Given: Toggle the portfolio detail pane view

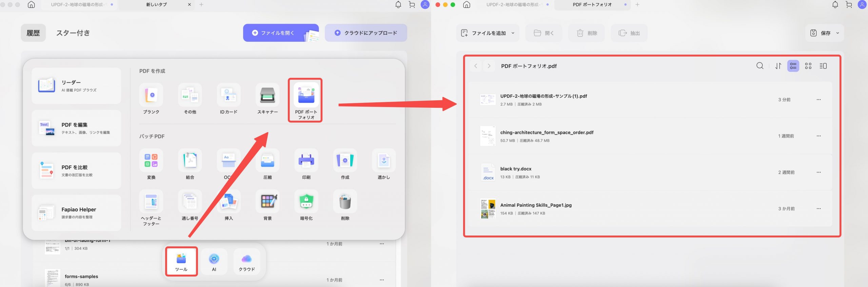Looking at the screenshot, I should 823,66.
